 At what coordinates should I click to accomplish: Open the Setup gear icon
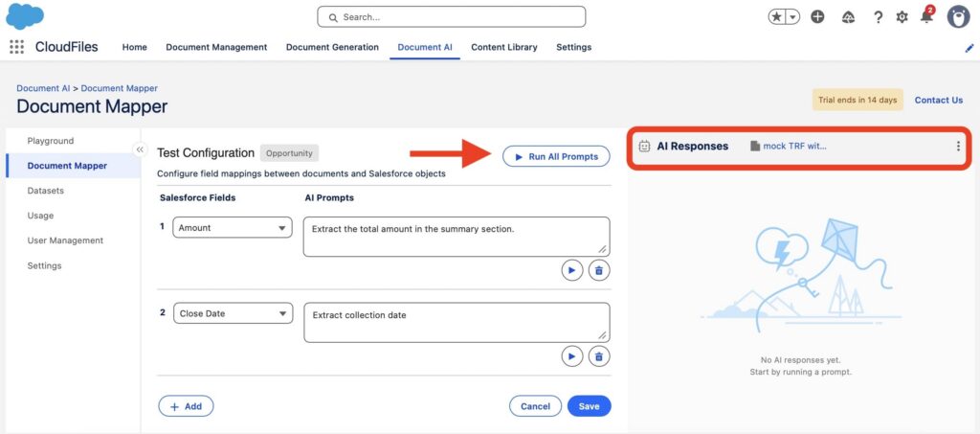pos(902,17)
